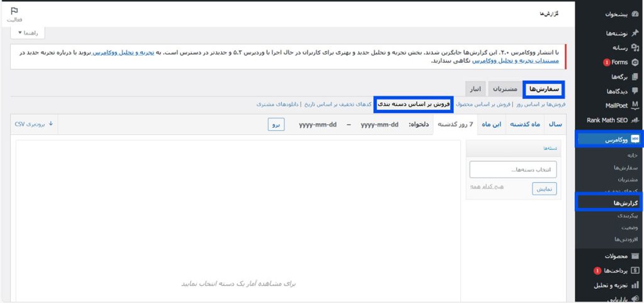
Task: Open فروش بر اساس محصول report
Action: pyautogui.click(x=482, y=105)
